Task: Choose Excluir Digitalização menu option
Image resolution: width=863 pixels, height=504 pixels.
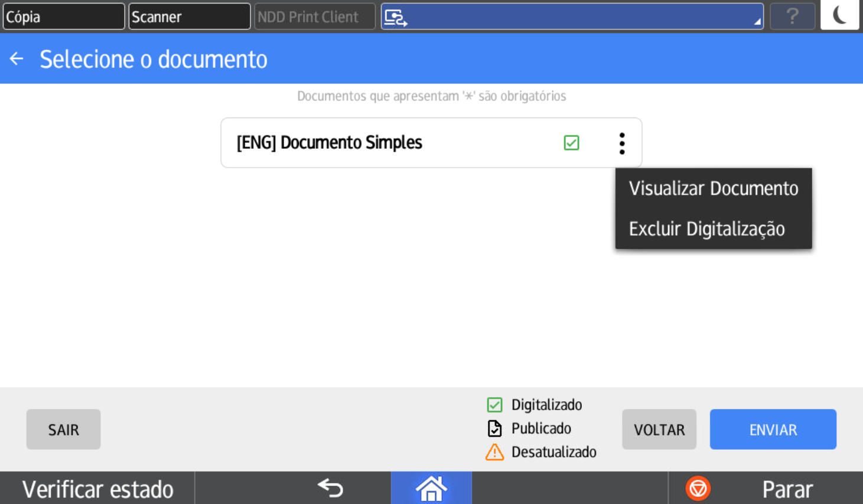Action: (x=706, y=229)
